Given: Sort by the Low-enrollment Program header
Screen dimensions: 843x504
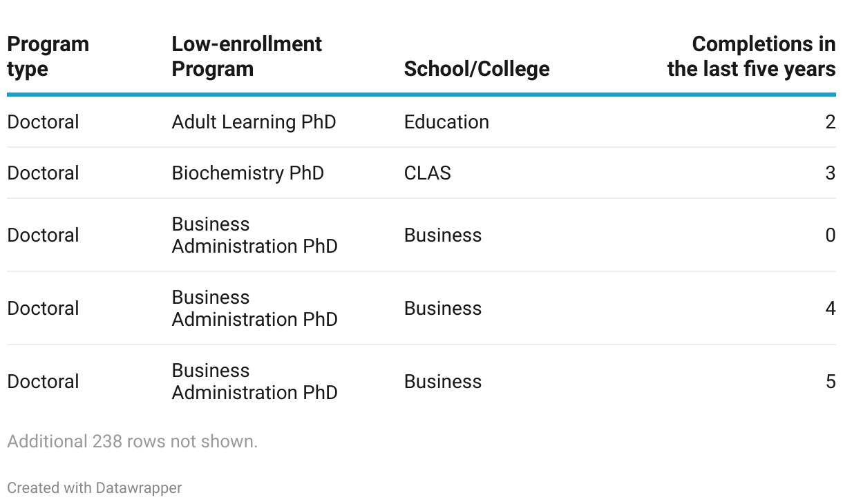Looking at the screenshot, I should [246, 57].
